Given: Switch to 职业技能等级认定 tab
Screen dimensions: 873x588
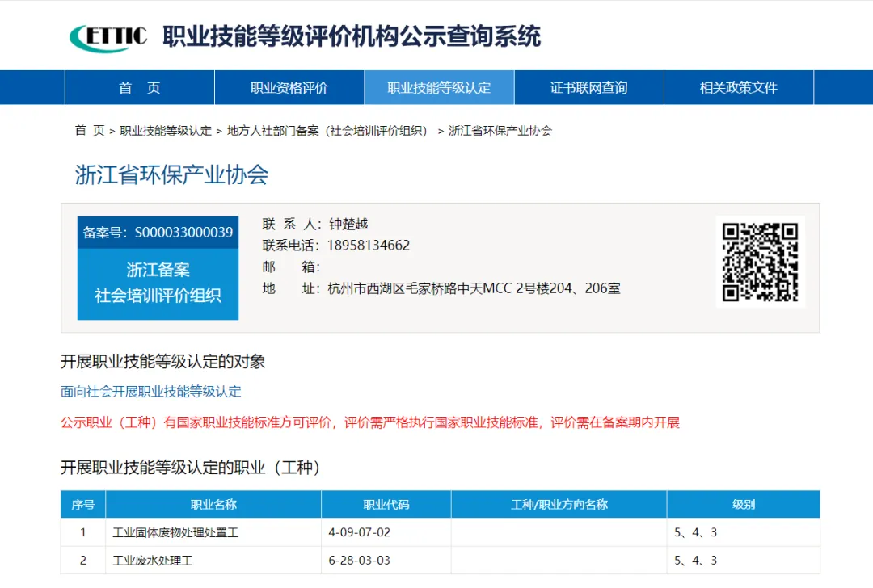Looking at the screenshot, I should coord(439,88).
